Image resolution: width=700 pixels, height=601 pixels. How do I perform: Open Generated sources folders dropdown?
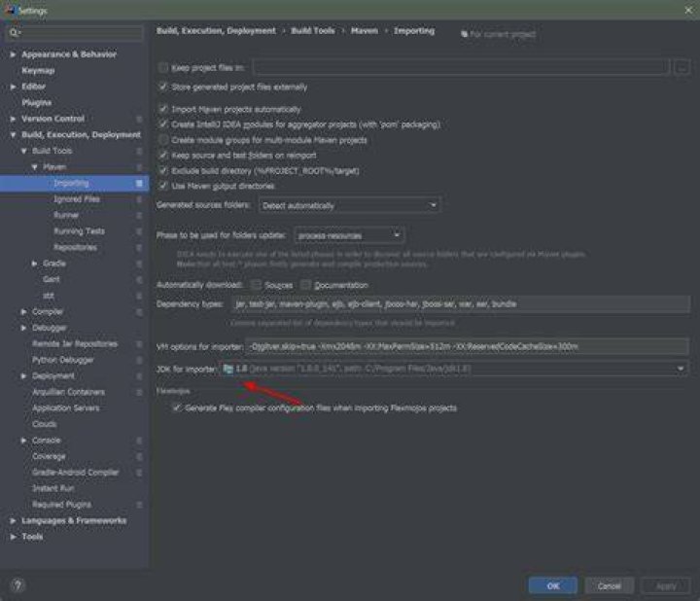point(350,205)
